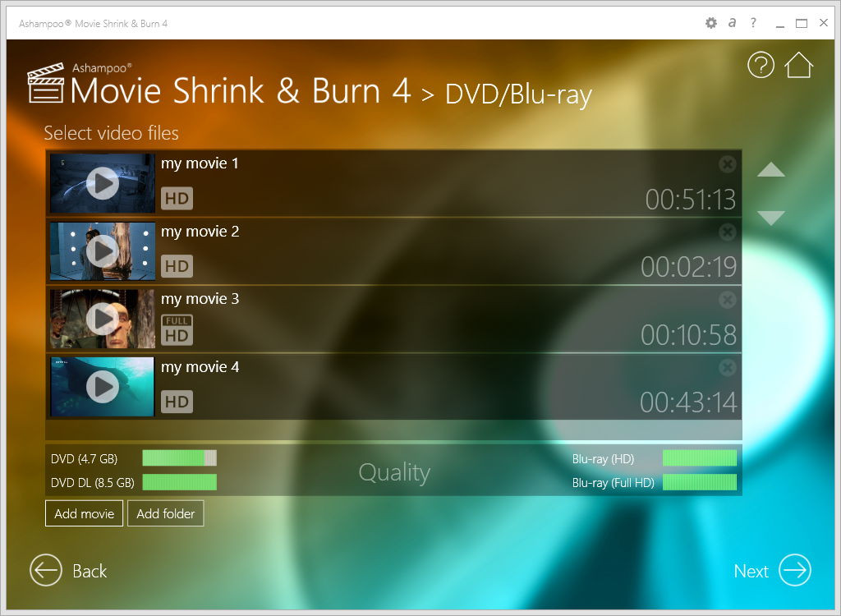Click the 'Movie Shrink & Burn 4' heading
The width and height of the screenshot is (841, 616).
pos(241,90)
